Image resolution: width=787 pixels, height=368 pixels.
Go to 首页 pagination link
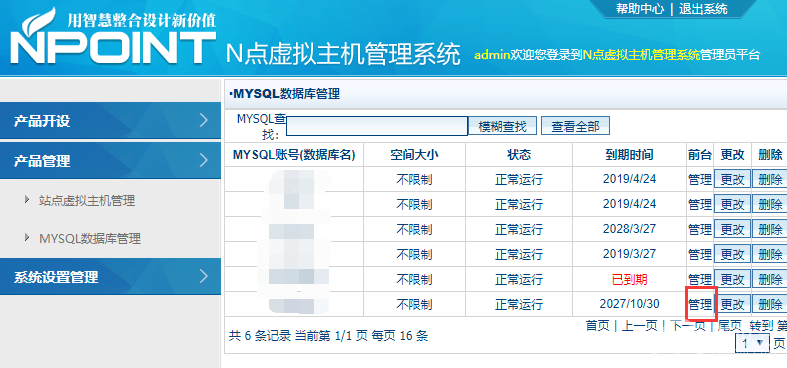pos(597,326)
